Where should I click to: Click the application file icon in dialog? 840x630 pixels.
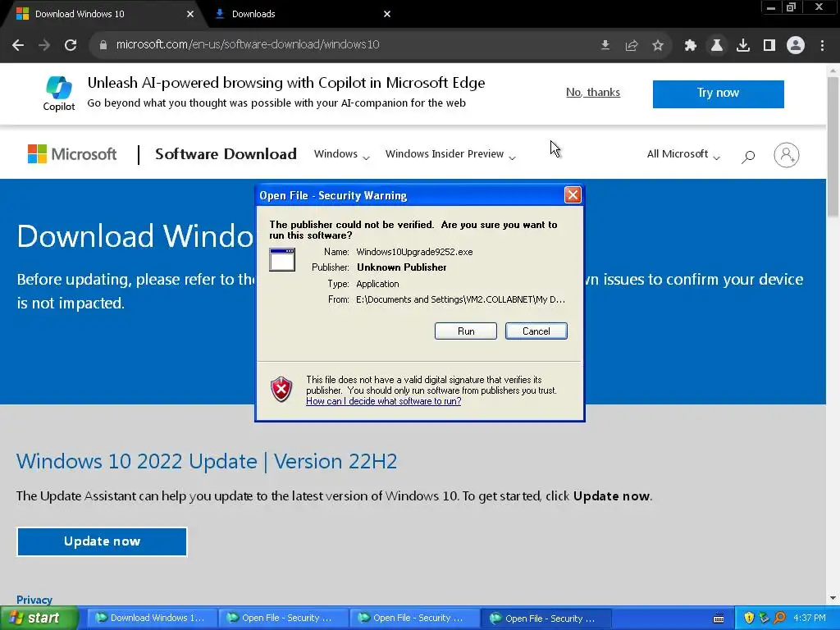[282, 260]
